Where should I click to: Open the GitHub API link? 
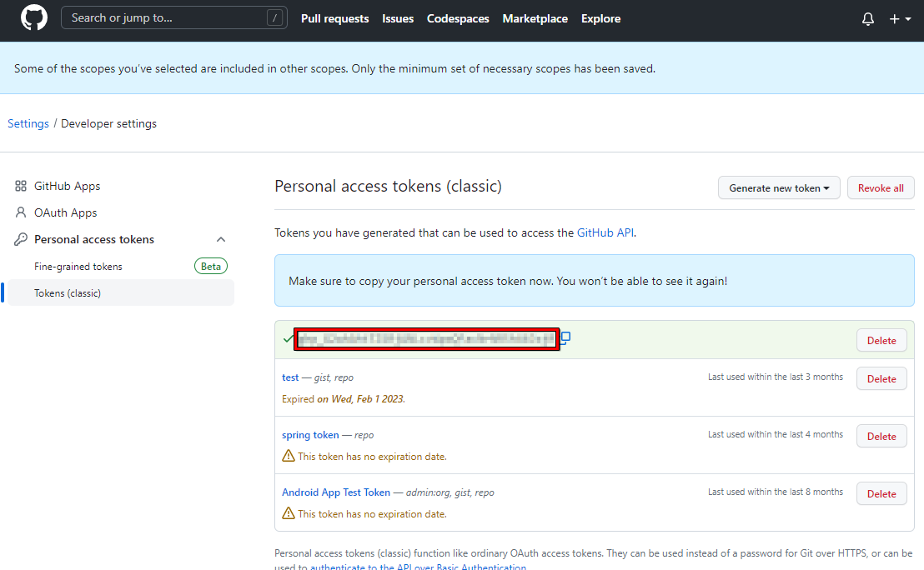605,232
